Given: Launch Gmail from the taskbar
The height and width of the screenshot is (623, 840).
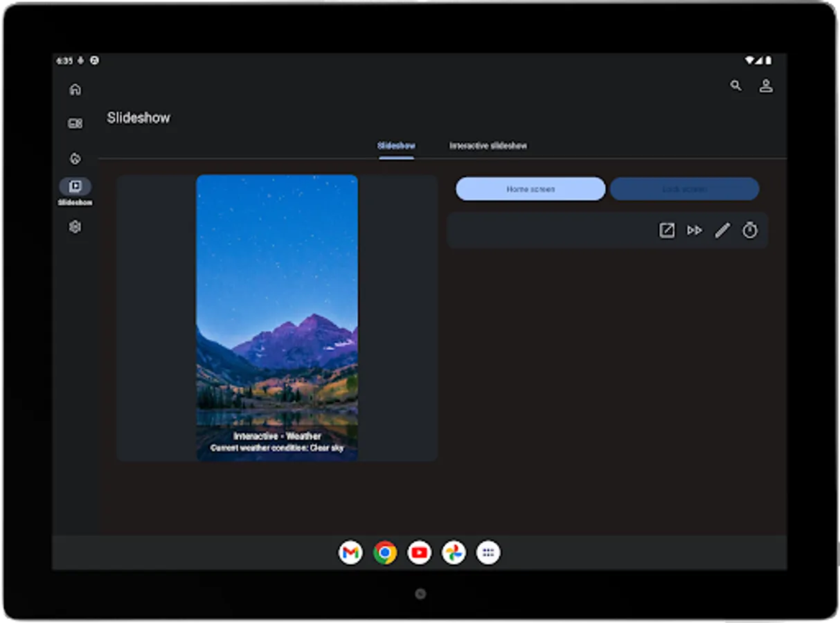Looking at the screenshot, I should 350,552.
